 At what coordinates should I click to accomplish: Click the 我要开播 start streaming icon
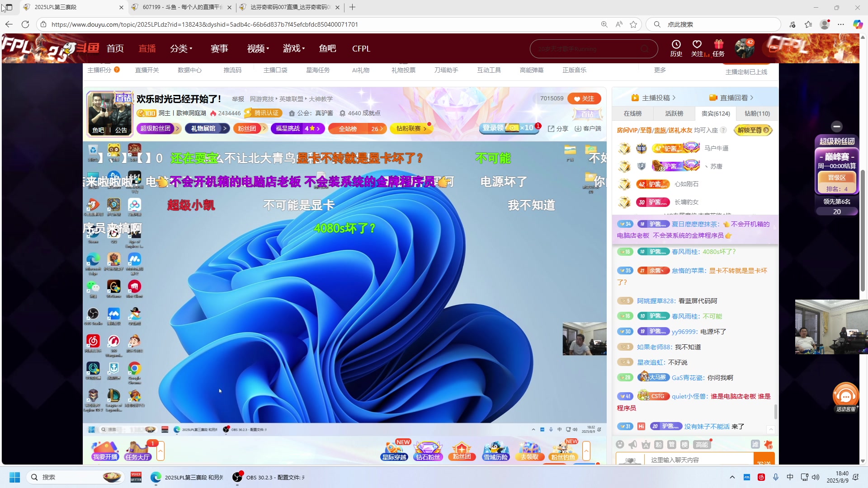pos(105,450)
